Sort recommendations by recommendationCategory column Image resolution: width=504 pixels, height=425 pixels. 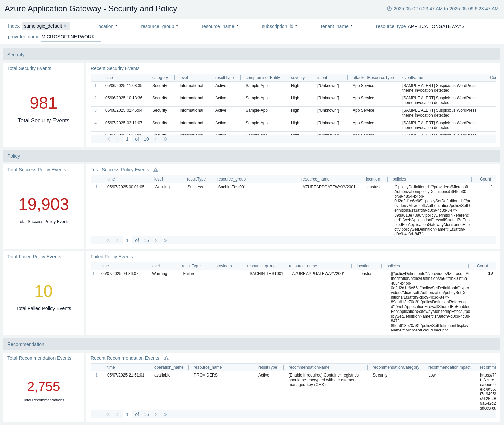[396, 367]
